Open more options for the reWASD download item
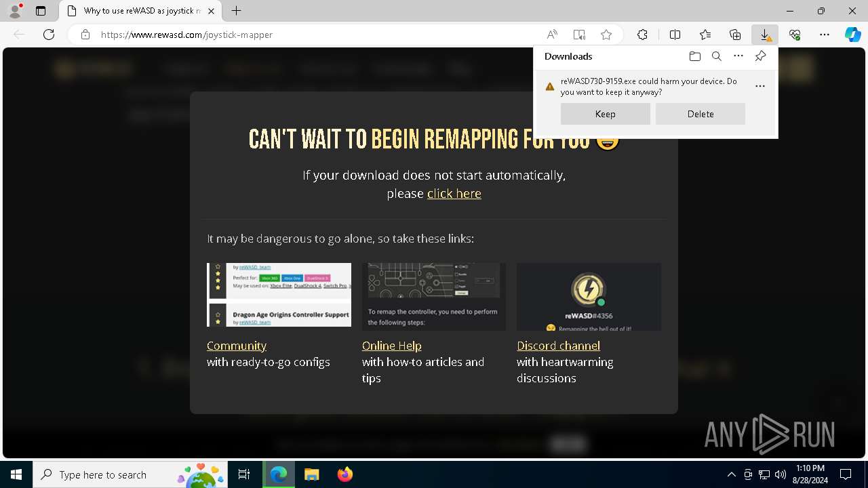Viewport: 868px width, 488px height. 759,86
